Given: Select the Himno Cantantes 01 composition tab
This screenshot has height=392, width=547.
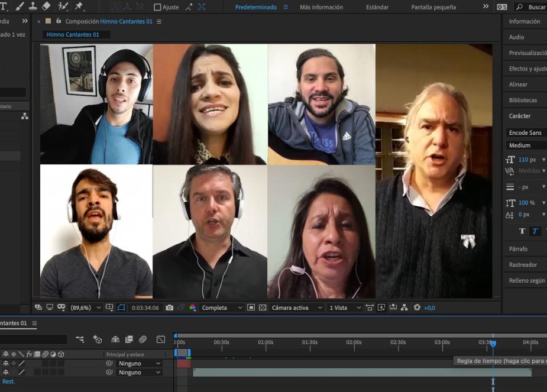Looking at the screenshot, I should pyautogui.click(x=73, y=34).
